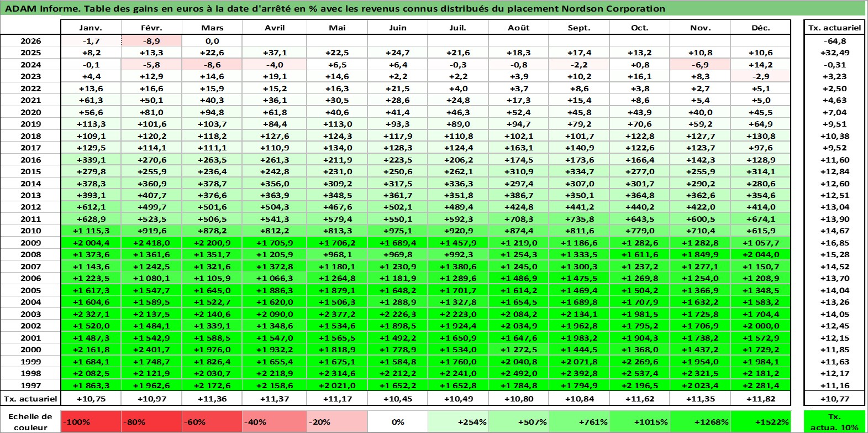Select the 'Avril' column header
Screen dimensions: 868x433
point(275,28)
